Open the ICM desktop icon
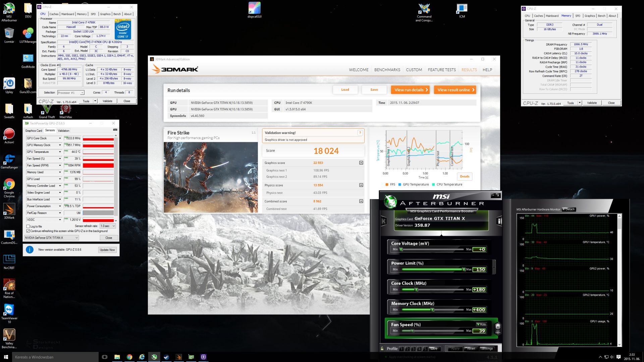Image resolution: width=644 pixels, height=362 pixels. (462, 10)
